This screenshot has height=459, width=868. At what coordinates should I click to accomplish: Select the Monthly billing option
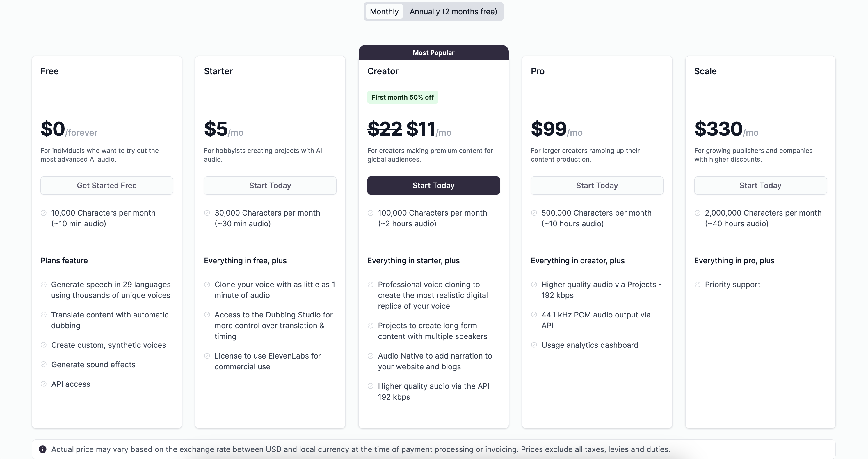pos(384,11)
